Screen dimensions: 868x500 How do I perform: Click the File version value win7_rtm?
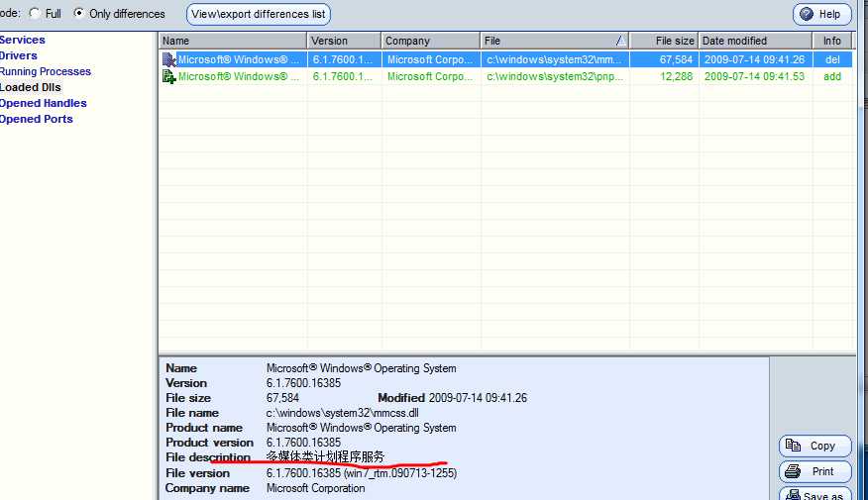click(362, 473)
